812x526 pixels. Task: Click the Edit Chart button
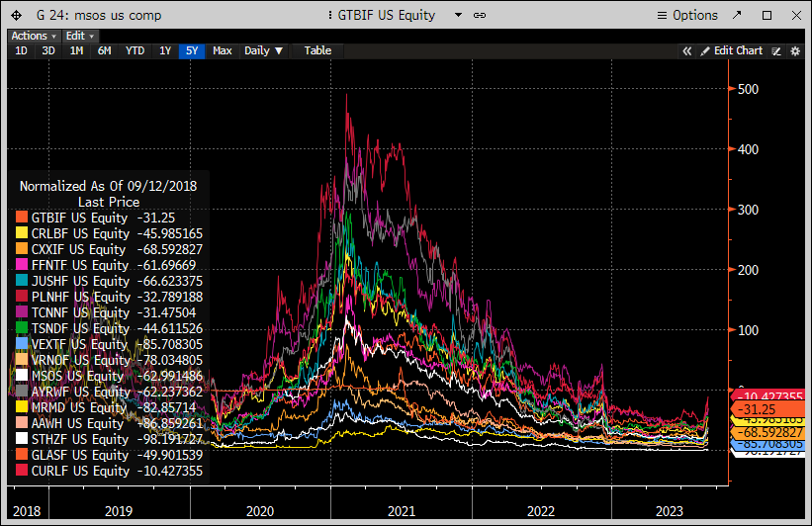pos(732,50)
